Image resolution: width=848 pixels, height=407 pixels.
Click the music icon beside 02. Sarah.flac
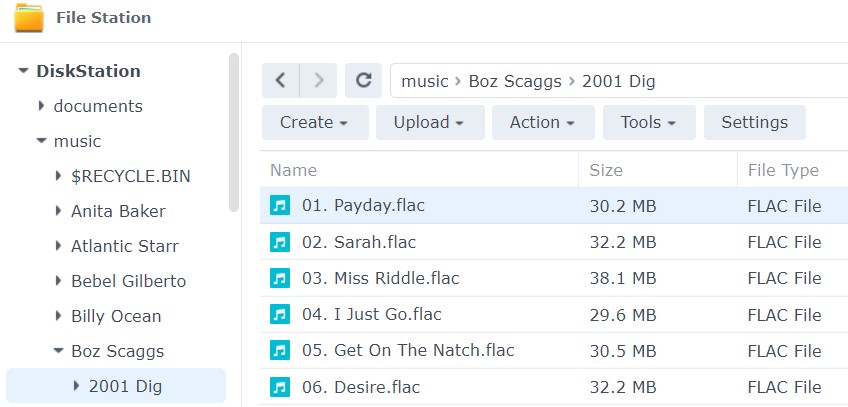pos(280,242)
